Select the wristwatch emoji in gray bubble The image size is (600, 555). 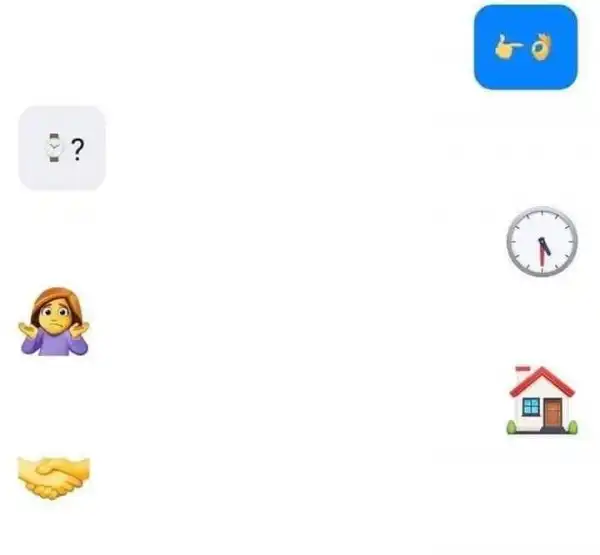click(x=54, y=148)
